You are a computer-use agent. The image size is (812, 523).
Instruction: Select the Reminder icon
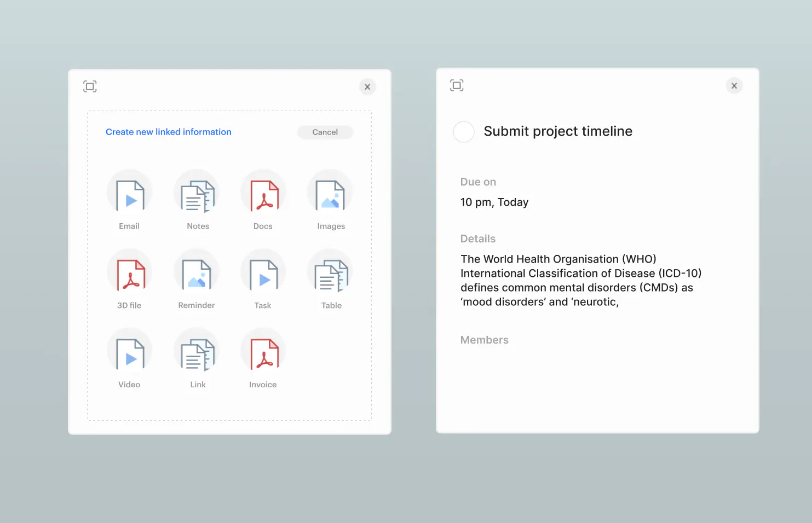[197, 271]
